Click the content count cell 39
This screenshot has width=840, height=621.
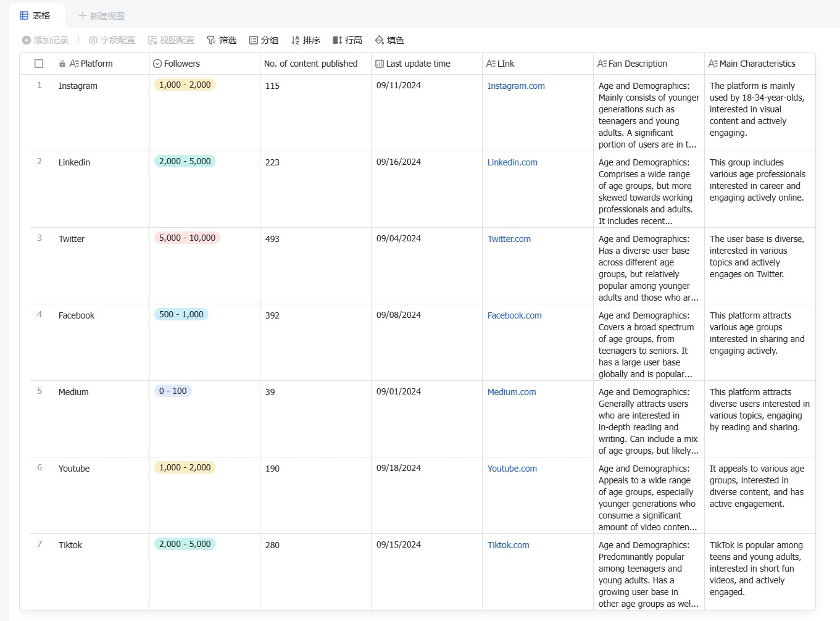coord(315,419)
